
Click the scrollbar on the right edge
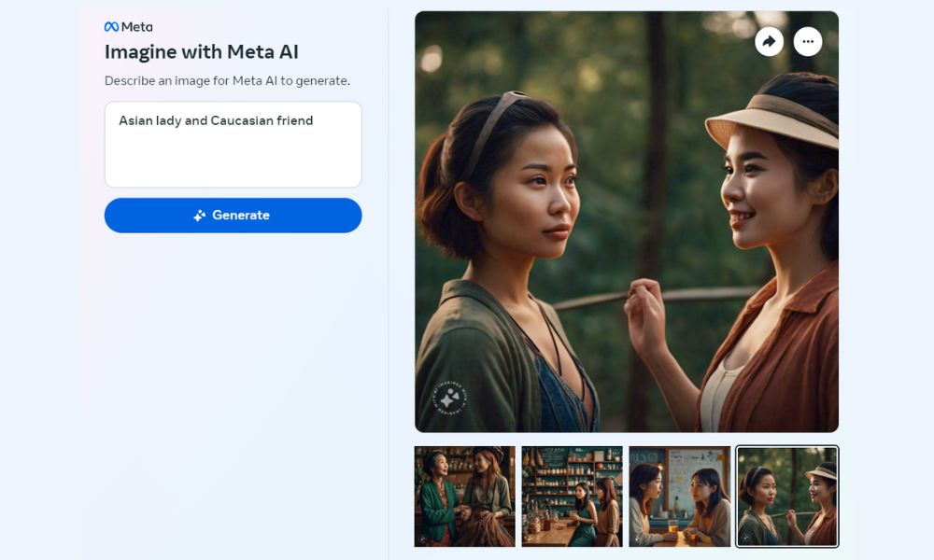pyautogui.click(x=929, y=280)
